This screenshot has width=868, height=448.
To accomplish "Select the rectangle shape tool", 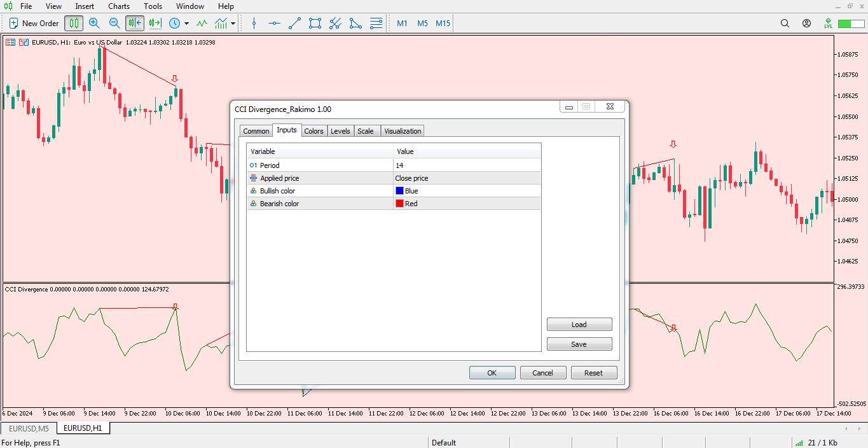I will [x=315, y=24].
